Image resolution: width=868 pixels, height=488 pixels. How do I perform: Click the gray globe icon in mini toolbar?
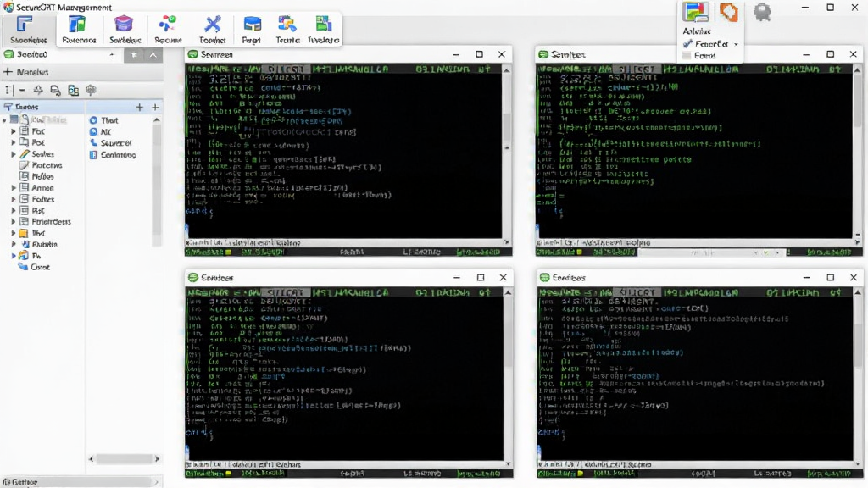pos(92,90)
